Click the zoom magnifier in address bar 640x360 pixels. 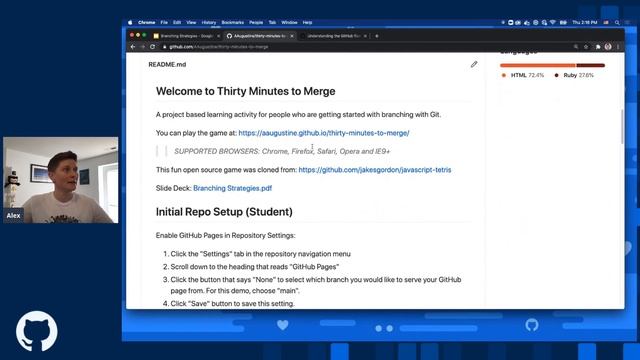click(576, 47)
